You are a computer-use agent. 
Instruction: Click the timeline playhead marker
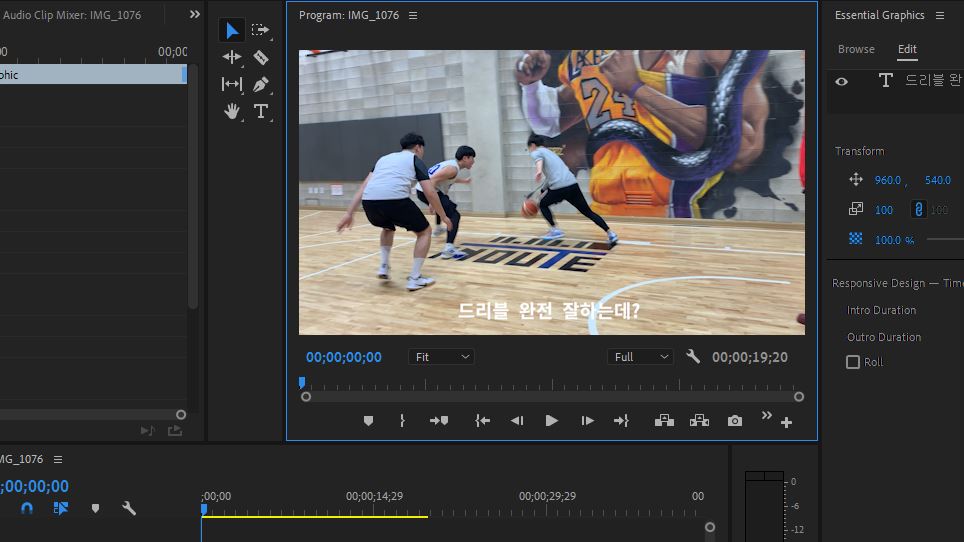pyautogui.click(x=204, y=509)
